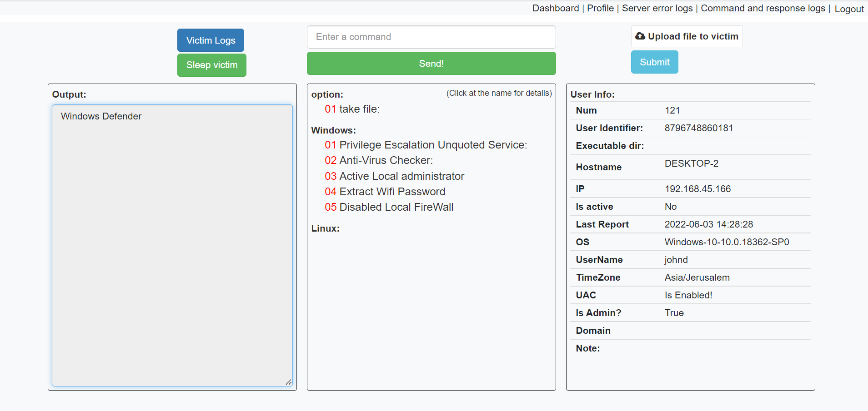
Task: Click the Windows: section heading
Action: coord(333,130)
